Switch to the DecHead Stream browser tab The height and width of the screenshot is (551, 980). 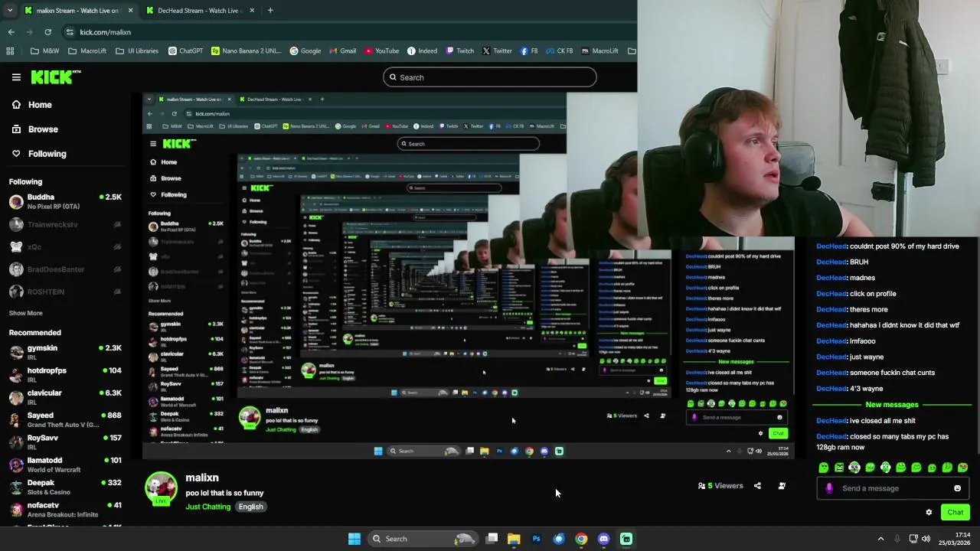(199, 11)
